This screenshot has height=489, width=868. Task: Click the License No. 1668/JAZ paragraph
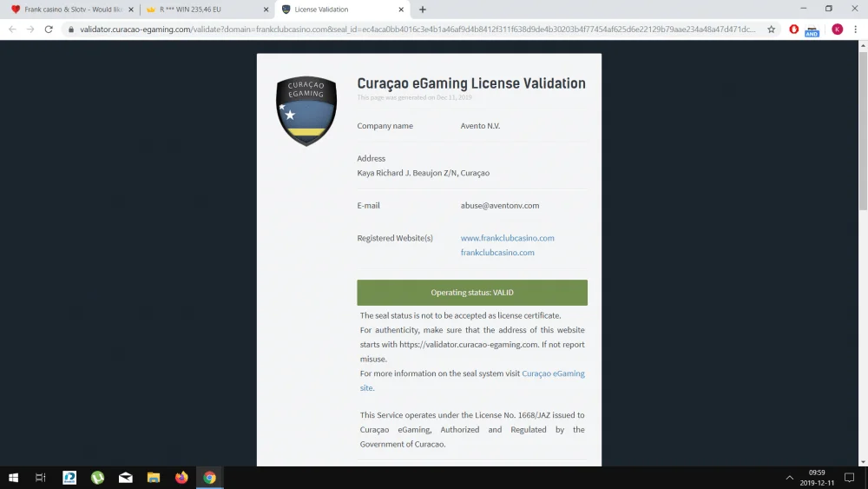click(472, 429)
